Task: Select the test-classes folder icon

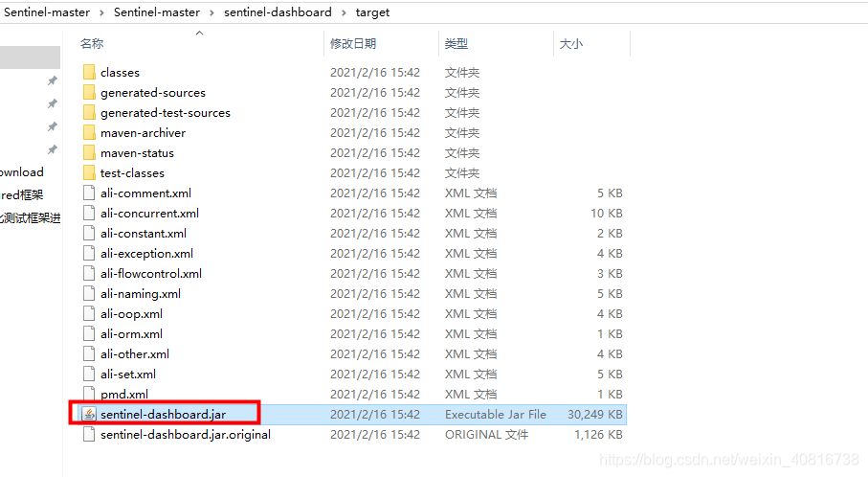Action: tap(89, 172)
